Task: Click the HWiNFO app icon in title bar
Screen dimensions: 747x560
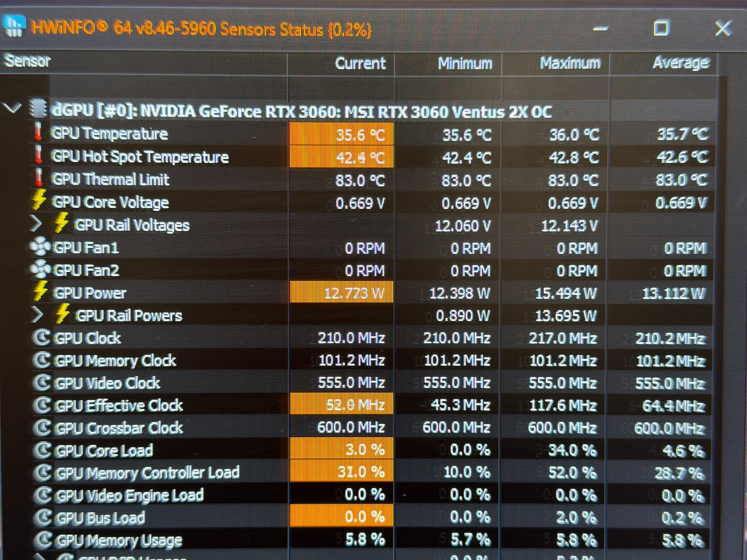Action: 14,26
